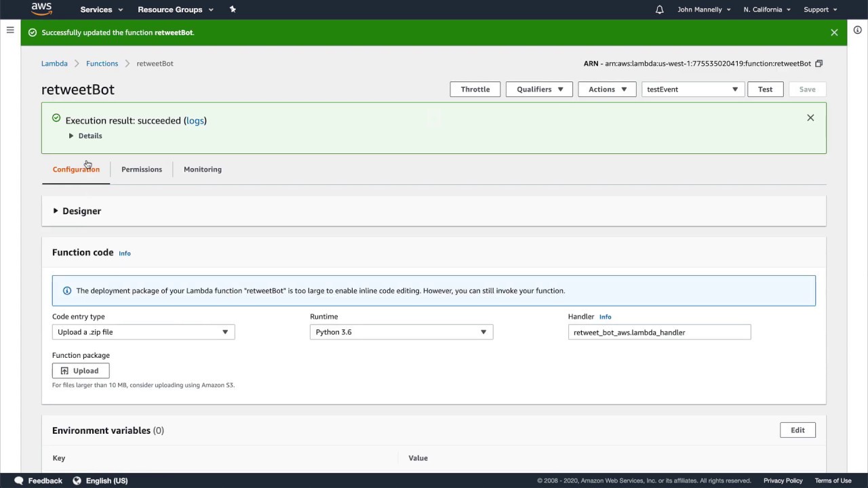Click the Key column header

point(59,458)
